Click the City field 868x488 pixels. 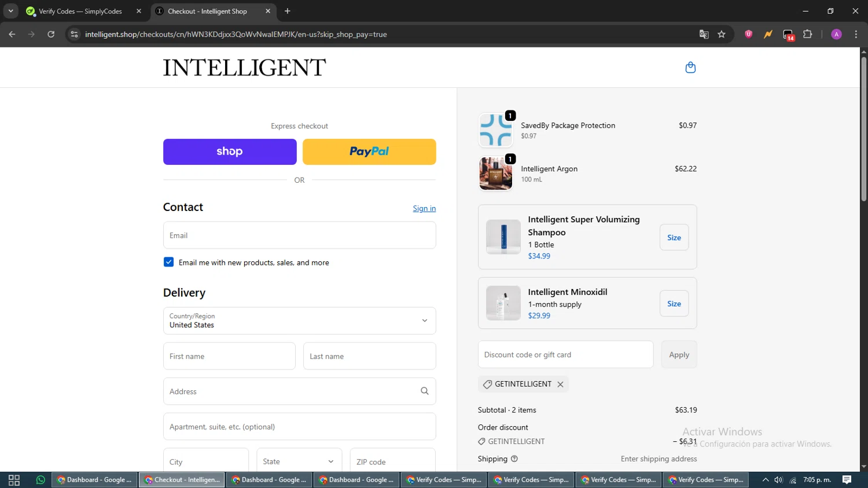[205, 461]
